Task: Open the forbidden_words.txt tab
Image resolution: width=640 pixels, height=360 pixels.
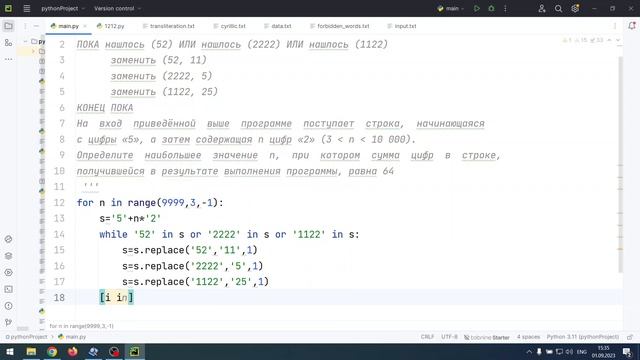Action: tap(340, 26)
